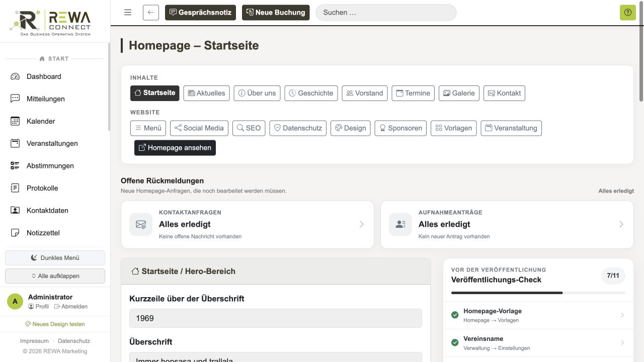Screen dimensions: 644x362
Task: Select the Startseite content tab
Action: 154,93
